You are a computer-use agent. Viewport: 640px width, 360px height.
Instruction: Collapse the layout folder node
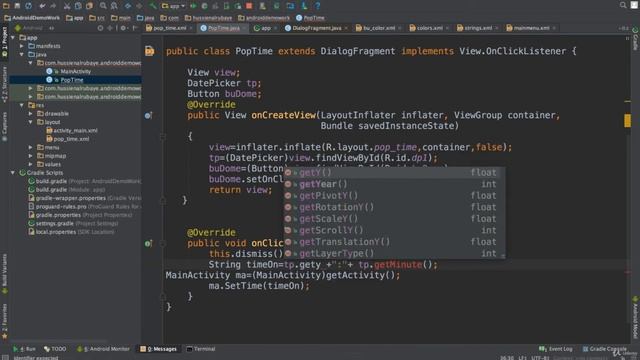(31, 122)
